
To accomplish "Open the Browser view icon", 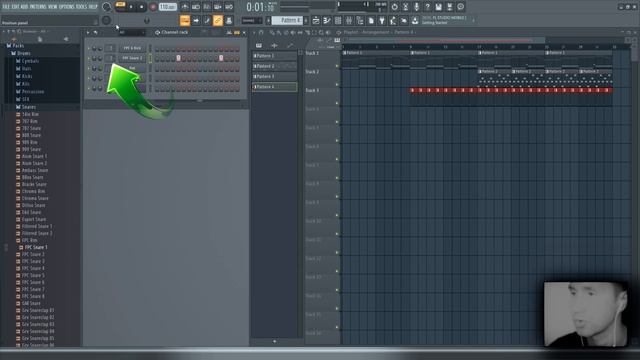I will point(360,20).
